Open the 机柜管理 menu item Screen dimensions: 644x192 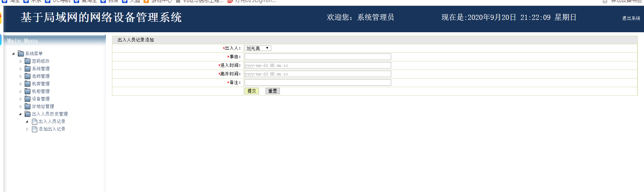coord(41,91)
